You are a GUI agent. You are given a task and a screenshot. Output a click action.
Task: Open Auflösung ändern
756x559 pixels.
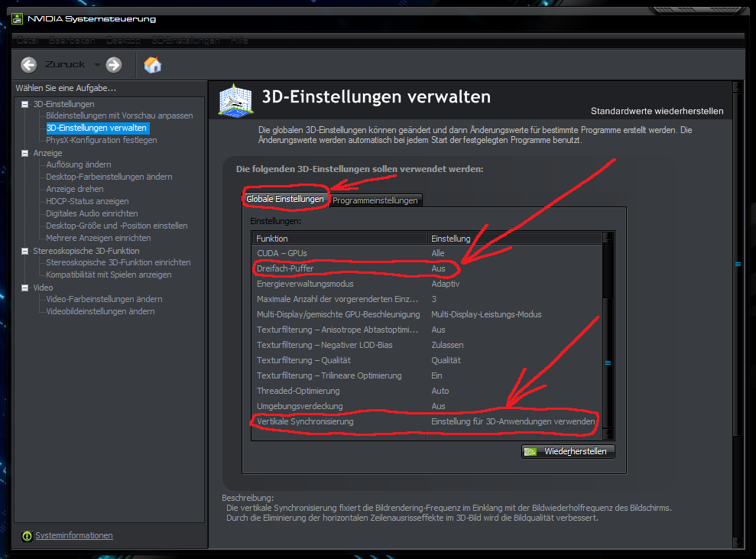coord(78,164)
